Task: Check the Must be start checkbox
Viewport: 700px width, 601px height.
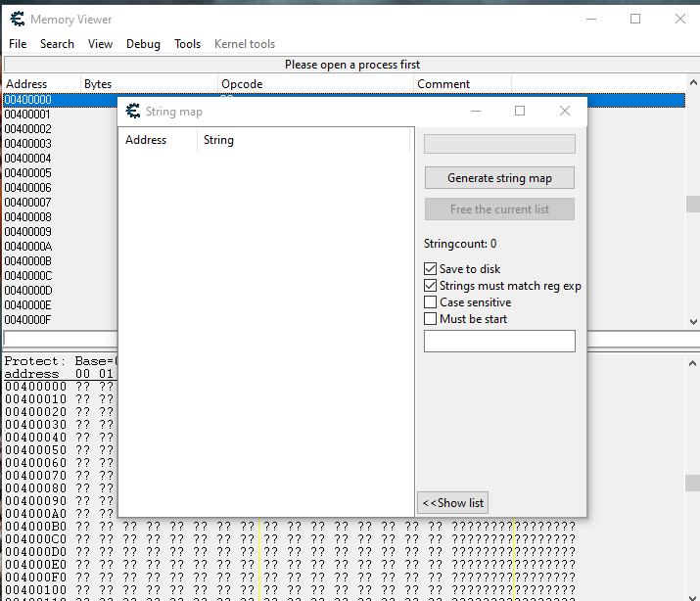Action: tap(431, 319)
